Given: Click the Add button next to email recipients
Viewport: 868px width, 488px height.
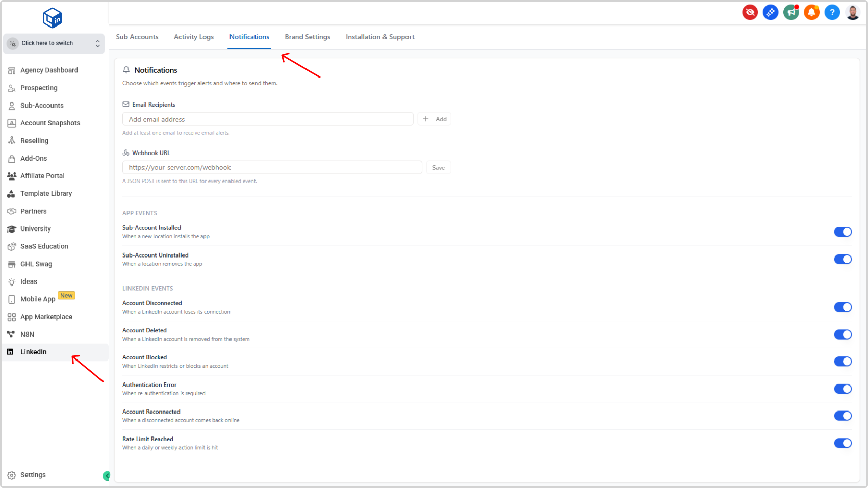Looking at the screenshot, I should click(x=434, y=118).
